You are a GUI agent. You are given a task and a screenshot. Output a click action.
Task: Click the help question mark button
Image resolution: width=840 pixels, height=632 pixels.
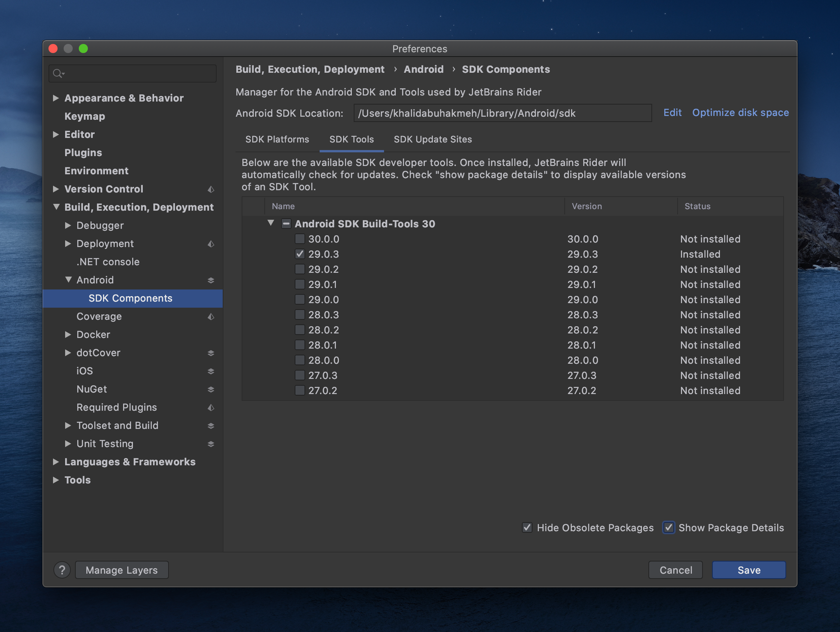[x=62, y=570]
